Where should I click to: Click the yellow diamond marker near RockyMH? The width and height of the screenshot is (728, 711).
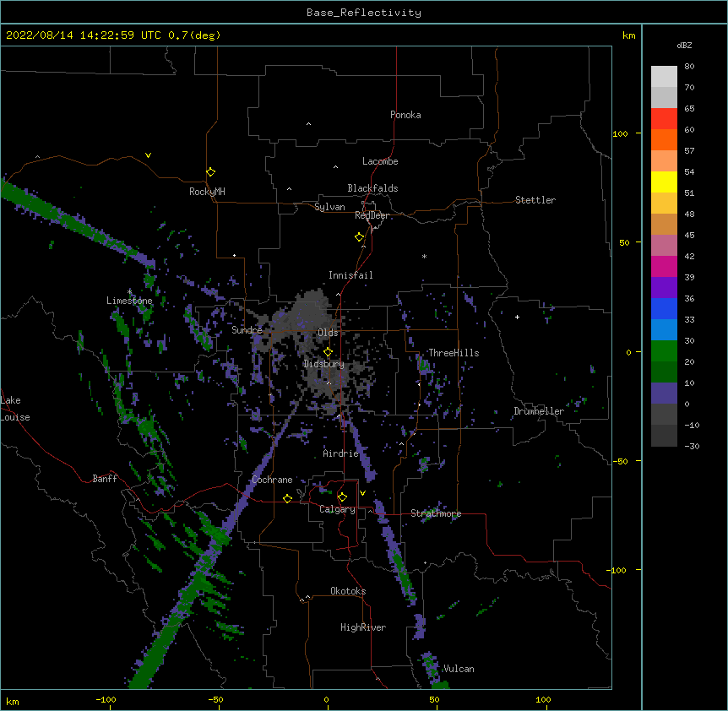click(211, 171)
